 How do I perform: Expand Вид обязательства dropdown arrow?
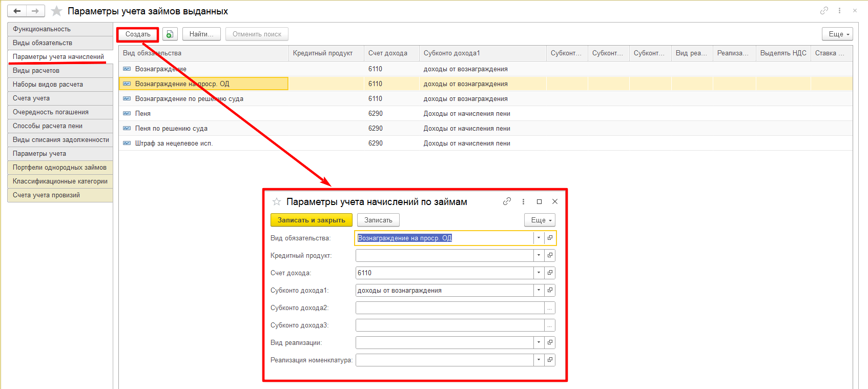pyautogui.click(x=539, y=238)
